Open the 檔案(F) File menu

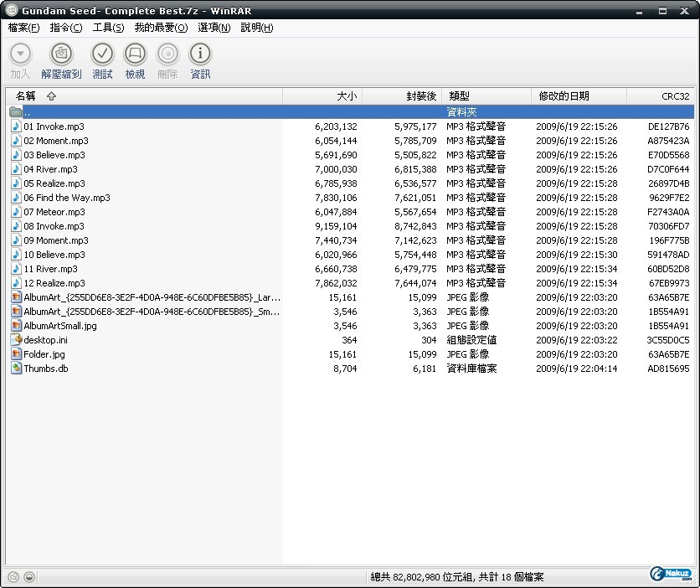23,28
